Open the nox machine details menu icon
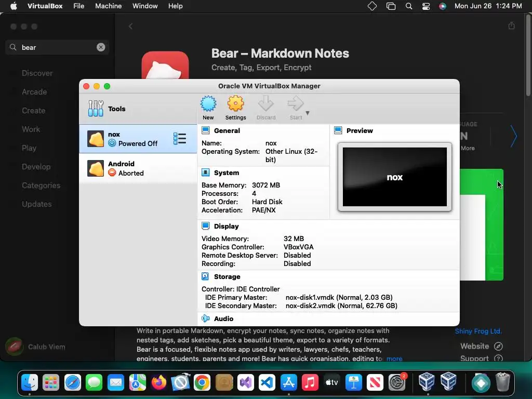 point(179,138)
